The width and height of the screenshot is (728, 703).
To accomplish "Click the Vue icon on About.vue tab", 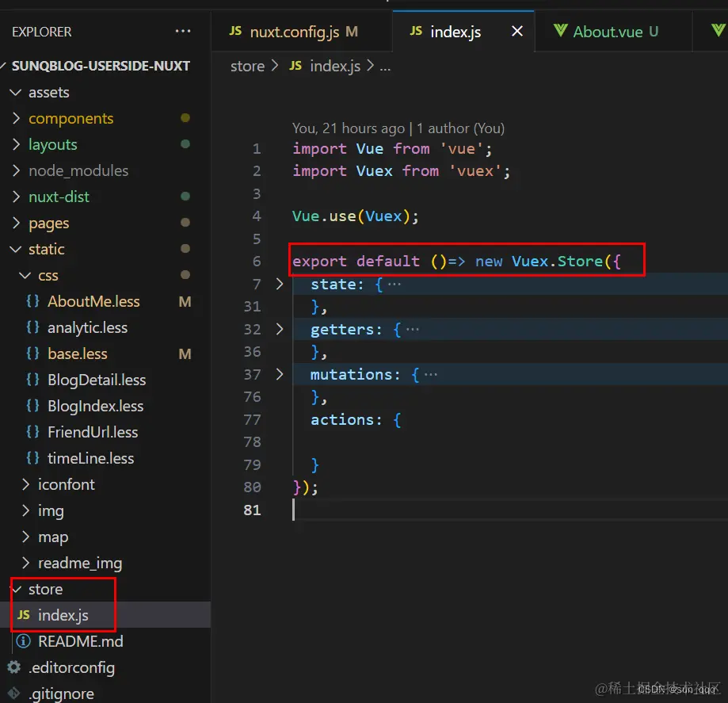I will [560, 31].
